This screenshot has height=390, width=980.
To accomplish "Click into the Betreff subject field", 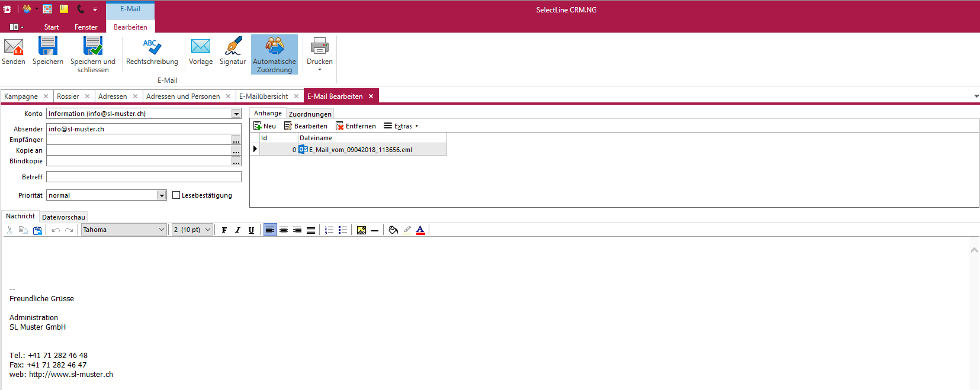I will [x=144, y=177].
